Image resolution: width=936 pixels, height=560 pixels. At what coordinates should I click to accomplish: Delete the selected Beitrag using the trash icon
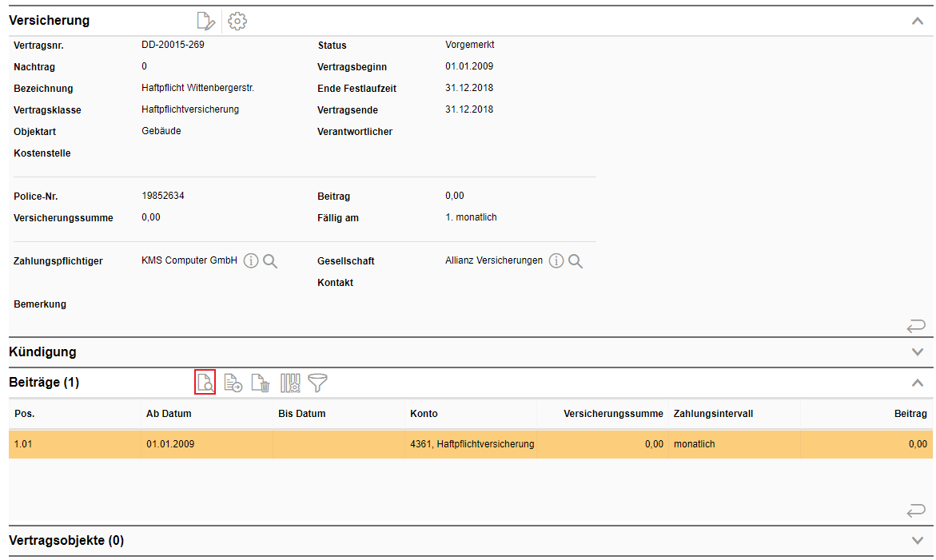click(x=261, y=383)
